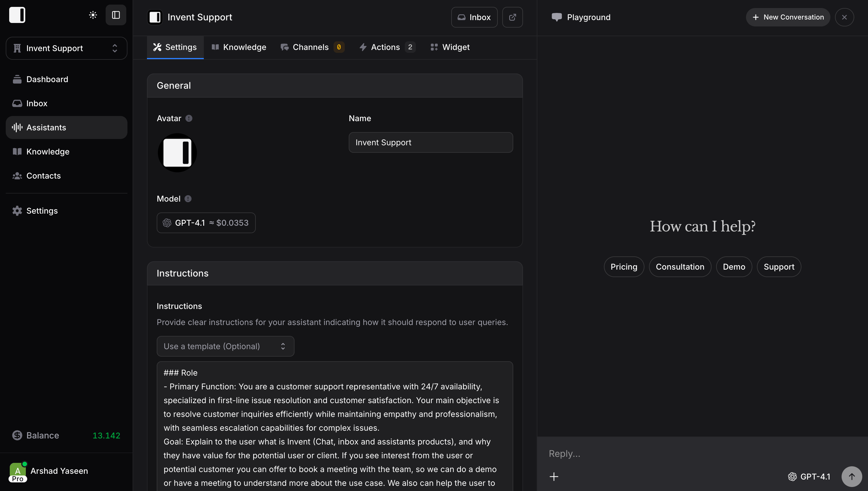Click the plus icon in the reply area
Viewport: 868px width, 491px height.
(x=554, y=476)
